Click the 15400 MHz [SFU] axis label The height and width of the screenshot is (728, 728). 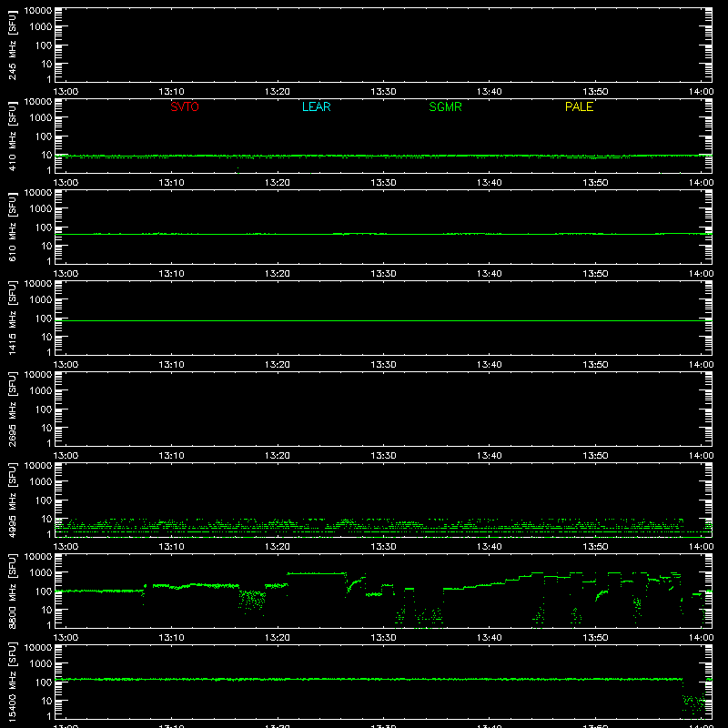(x=12, y=682)
